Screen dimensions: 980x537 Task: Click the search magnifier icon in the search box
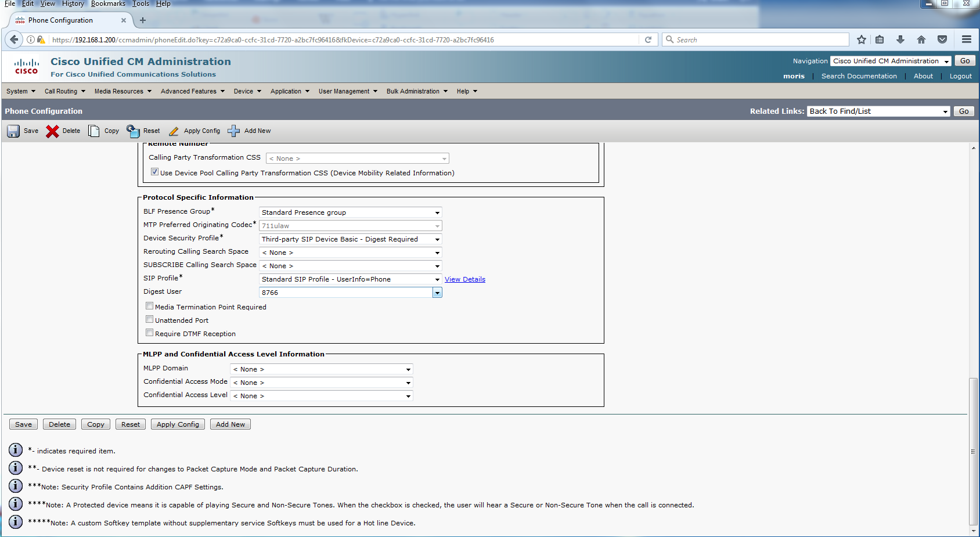670,39
